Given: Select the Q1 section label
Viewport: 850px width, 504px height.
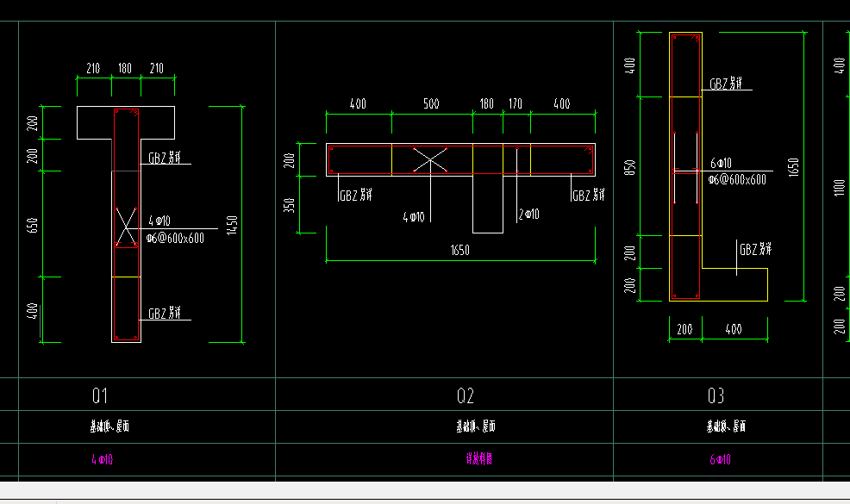Looking at the screenshot, I should click(x=100, y=395).
